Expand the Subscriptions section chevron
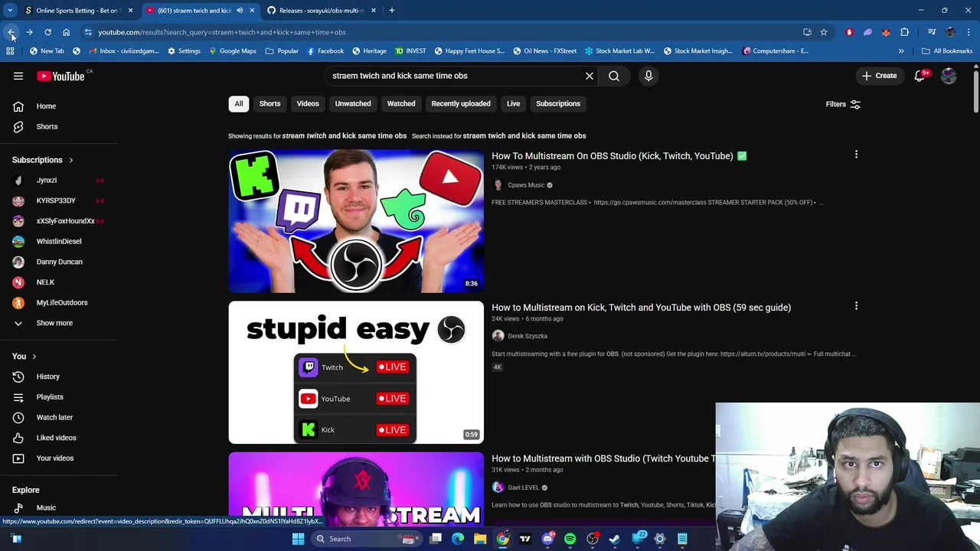This screenshot has height=551, width=980. click(x=70, y=160)
